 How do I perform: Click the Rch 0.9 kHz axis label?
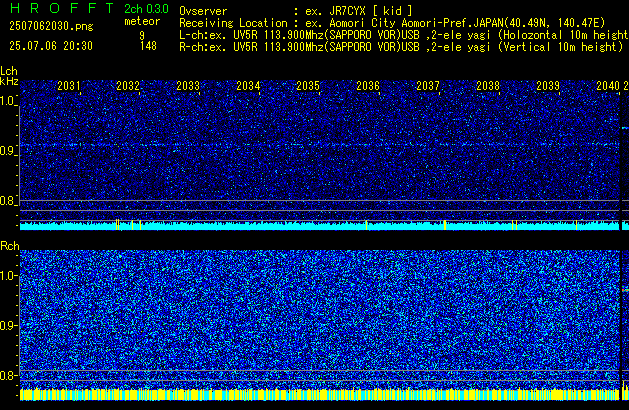click(x=8, y=325)
